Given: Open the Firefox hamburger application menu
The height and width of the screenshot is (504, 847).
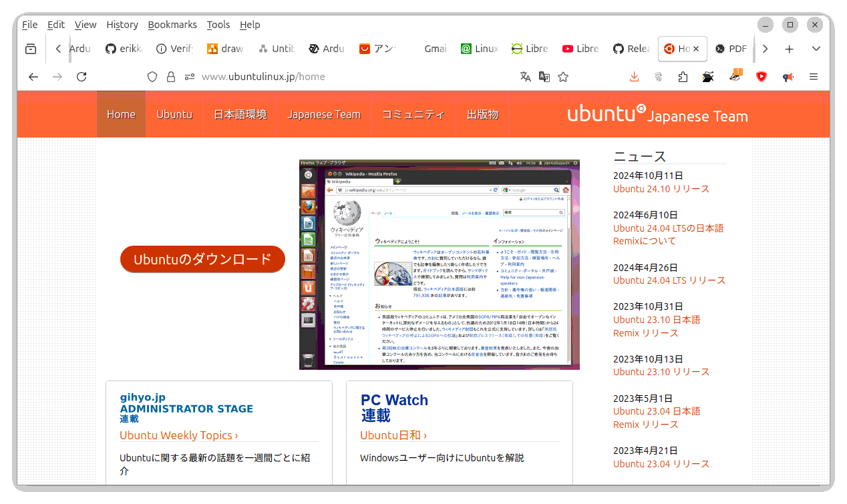Looking at the screenshot, I should point(814,77).
